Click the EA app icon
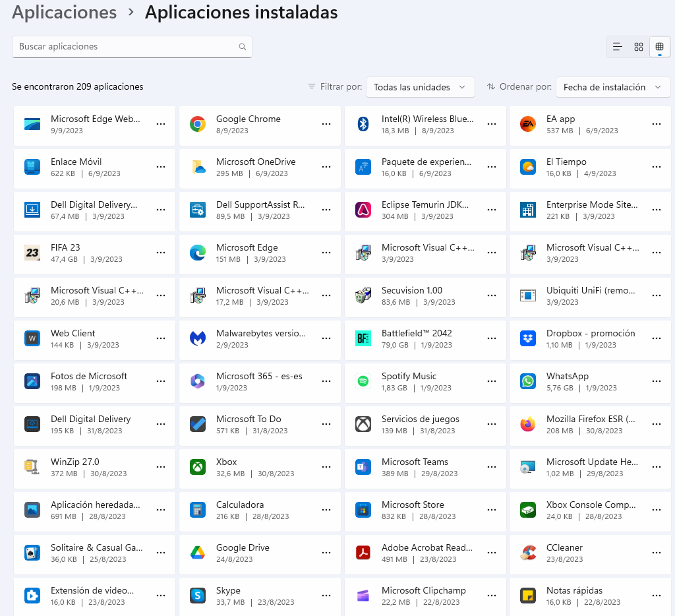Image resolution: width=675 pixels, height=616 pixels. click(x=528, y=124)
